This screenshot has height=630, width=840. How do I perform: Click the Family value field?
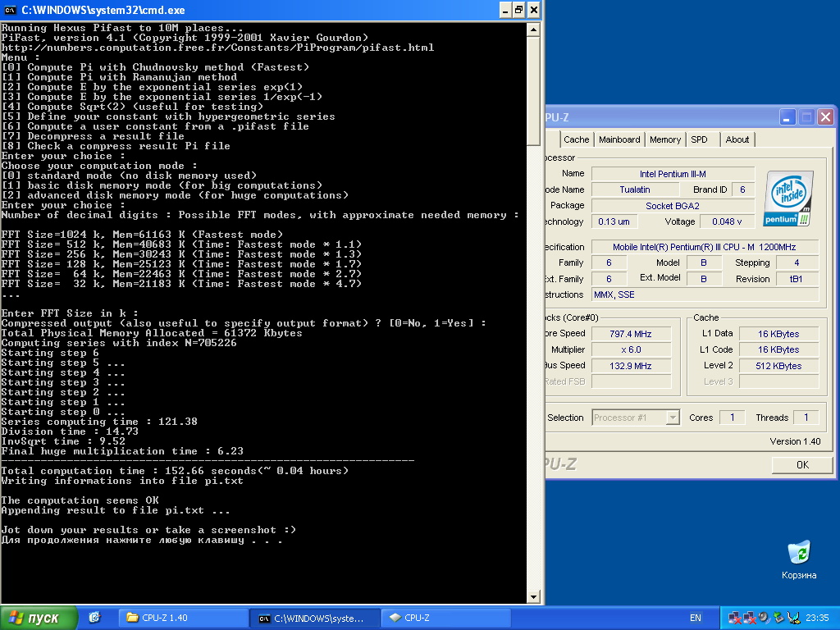(609, 262)
